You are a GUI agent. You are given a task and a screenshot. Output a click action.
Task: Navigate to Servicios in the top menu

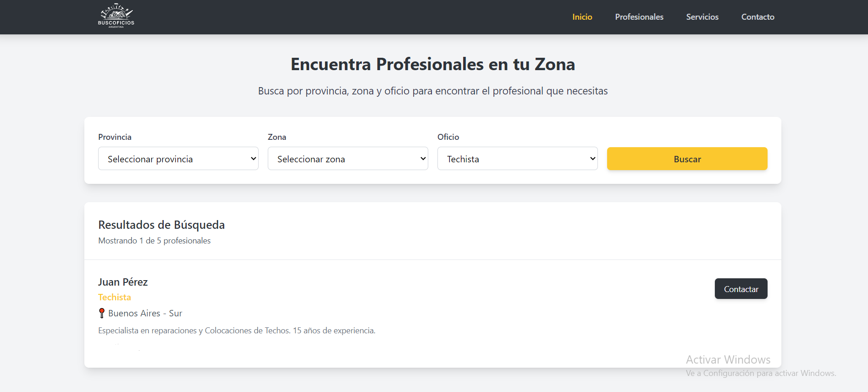[702, 17]
